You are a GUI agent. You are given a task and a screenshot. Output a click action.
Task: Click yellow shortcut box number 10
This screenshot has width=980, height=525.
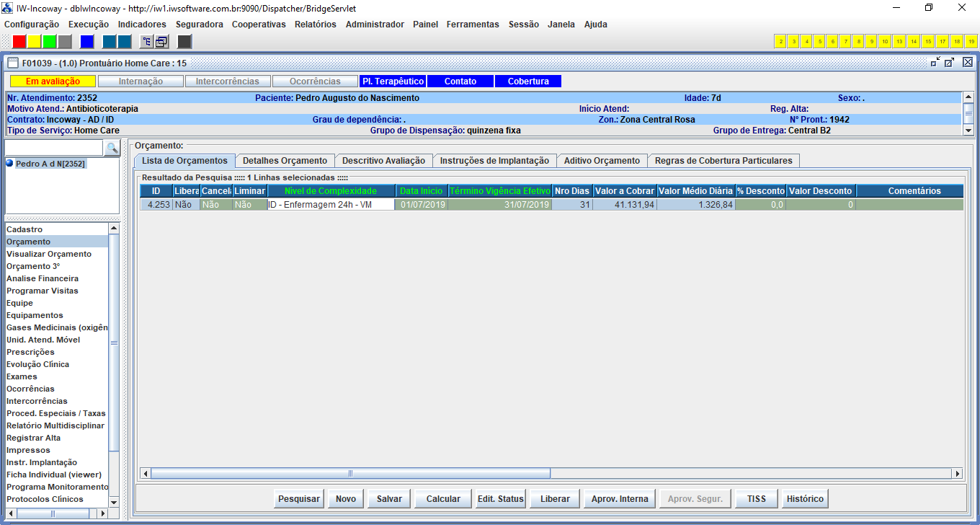click(x=885, y=42)
